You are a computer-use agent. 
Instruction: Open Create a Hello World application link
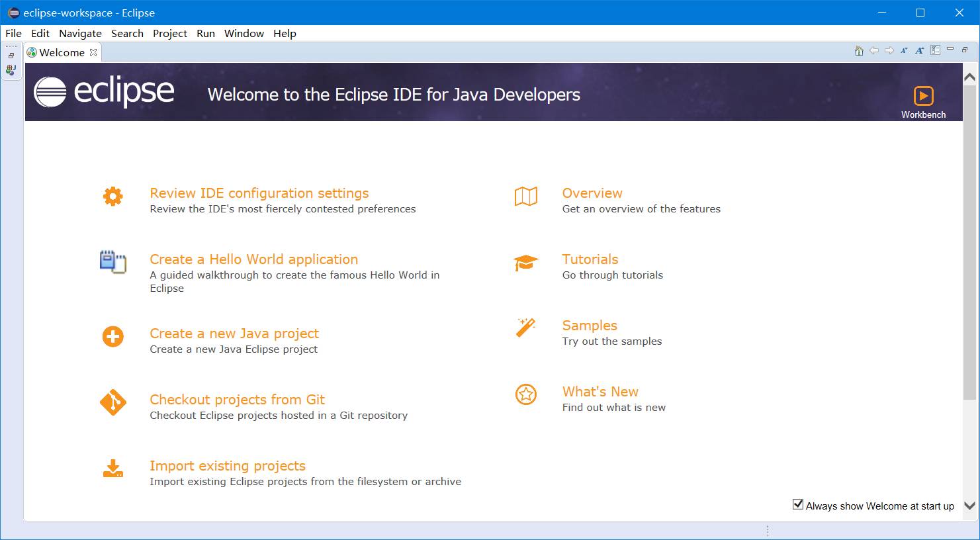[254, 259]
